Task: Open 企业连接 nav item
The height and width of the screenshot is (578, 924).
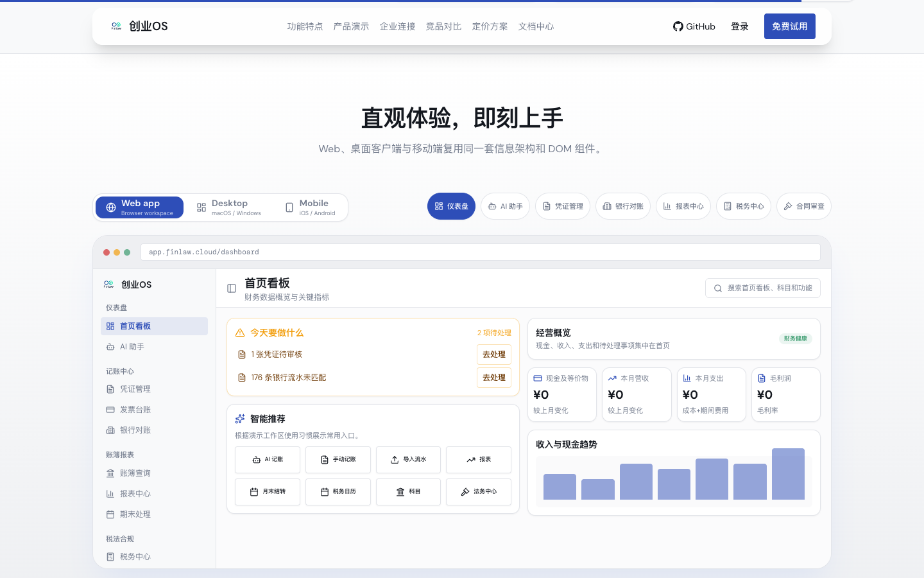Action: (397, 26)
